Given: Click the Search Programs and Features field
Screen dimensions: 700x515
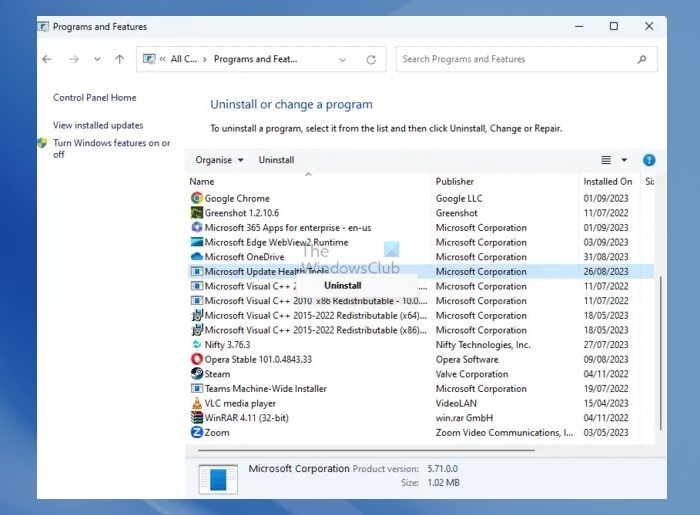Looking at the screenshot, I should click(x=526, y=59).
